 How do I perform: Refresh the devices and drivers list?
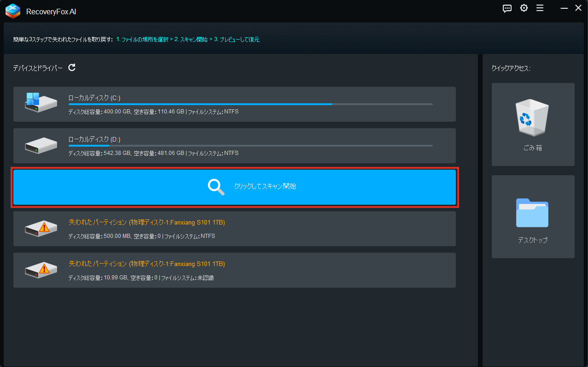point(72,67)
